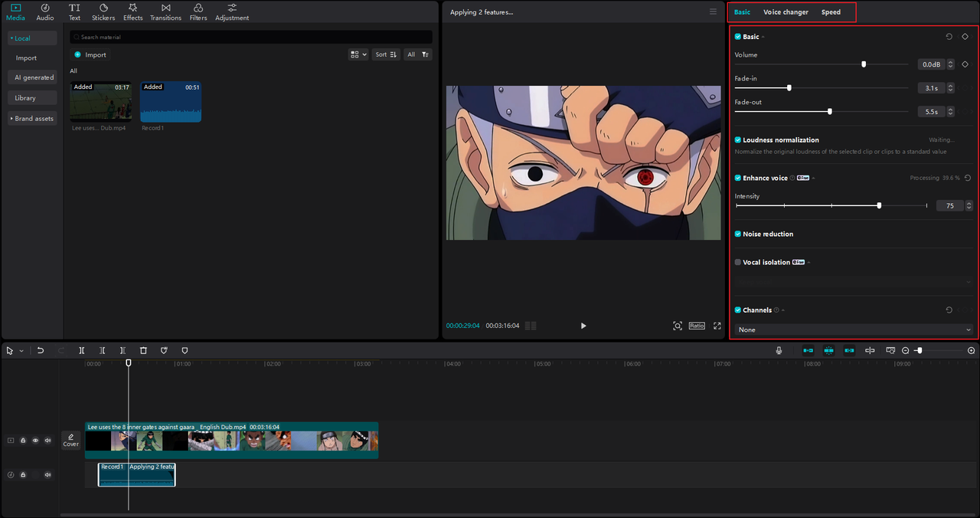
Task: Uncheck the Basic checkbox
Action: [738, 37]
